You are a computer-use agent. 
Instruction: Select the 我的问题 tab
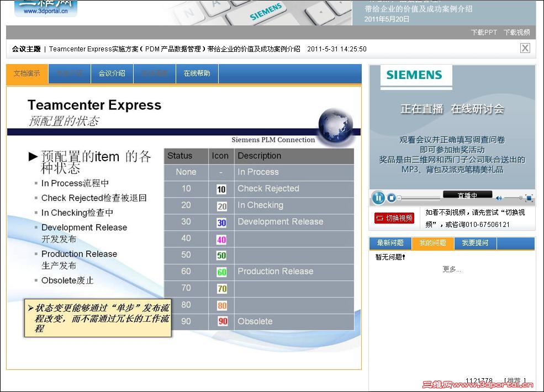click(432, 243)
